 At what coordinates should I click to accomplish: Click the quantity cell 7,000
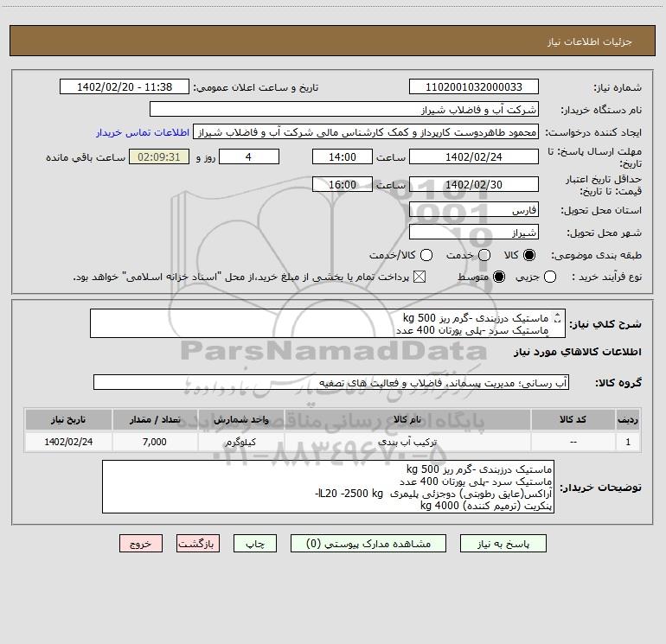tap(155, 442)
